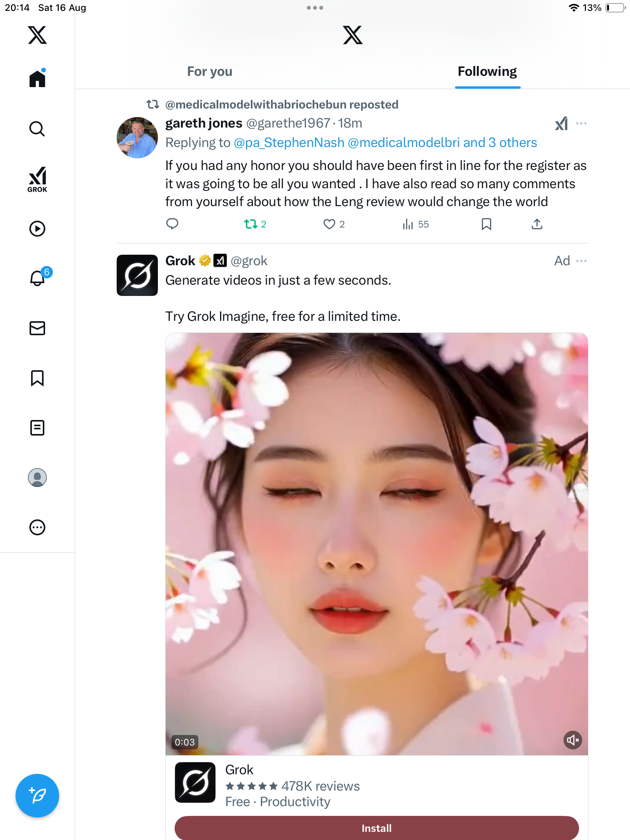Viewport: 630px width, 840px height.
Task: Open the @pa_StephenNash mention link
Action: click(x=289, y=143)
